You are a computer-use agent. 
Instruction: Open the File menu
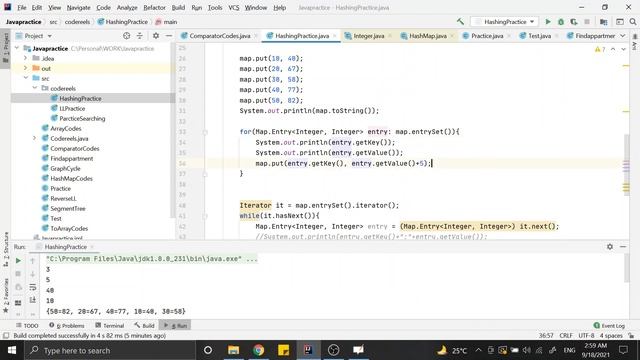click(22, 7)
